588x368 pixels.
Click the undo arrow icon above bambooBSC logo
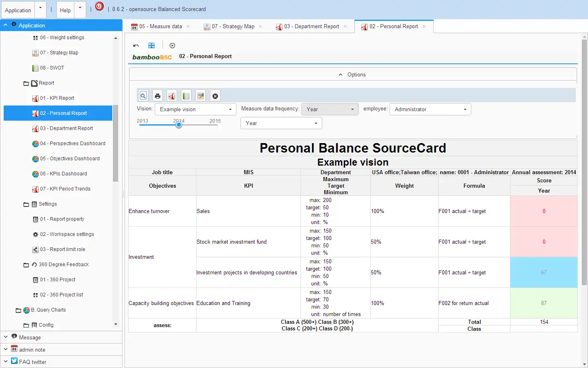[x=136, y=45]
